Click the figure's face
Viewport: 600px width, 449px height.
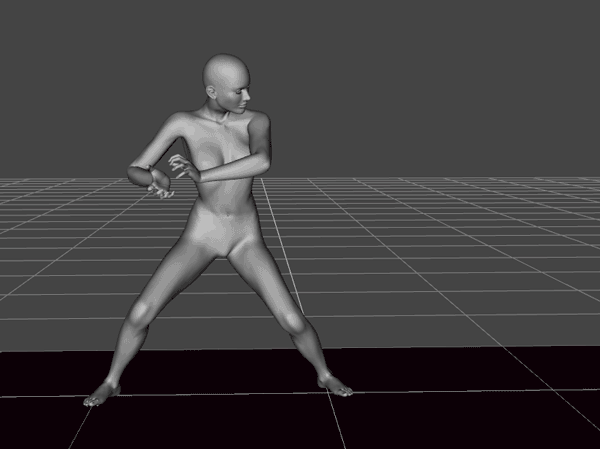coord(240,96)
